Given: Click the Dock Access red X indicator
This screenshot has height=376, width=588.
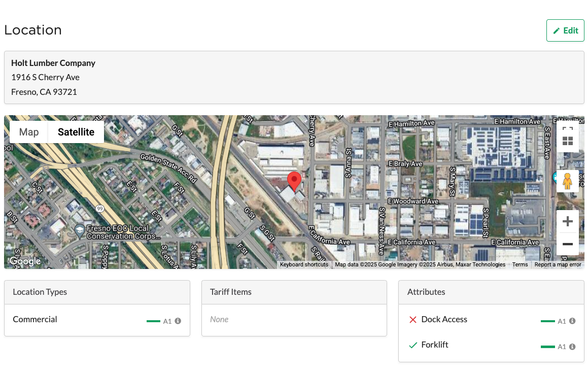Looking at the screenshot, I should pos(413,320).
